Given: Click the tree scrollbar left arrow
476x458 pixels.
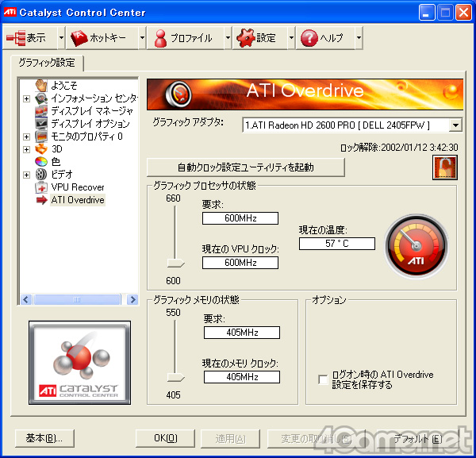Looking at the screenshot, I should pyautogui.click(x=26, y=300).
